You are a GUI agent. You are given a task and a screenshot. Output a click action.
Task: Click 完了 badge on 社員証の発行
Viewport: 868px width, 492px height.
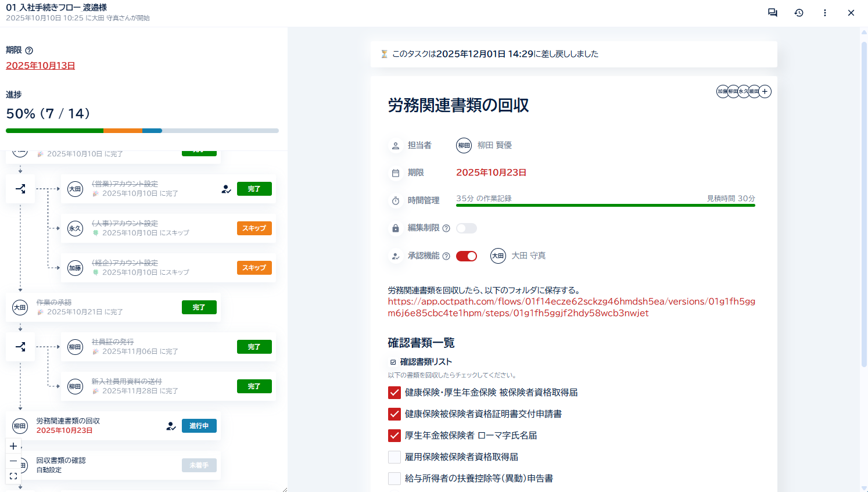coord(254,347)
